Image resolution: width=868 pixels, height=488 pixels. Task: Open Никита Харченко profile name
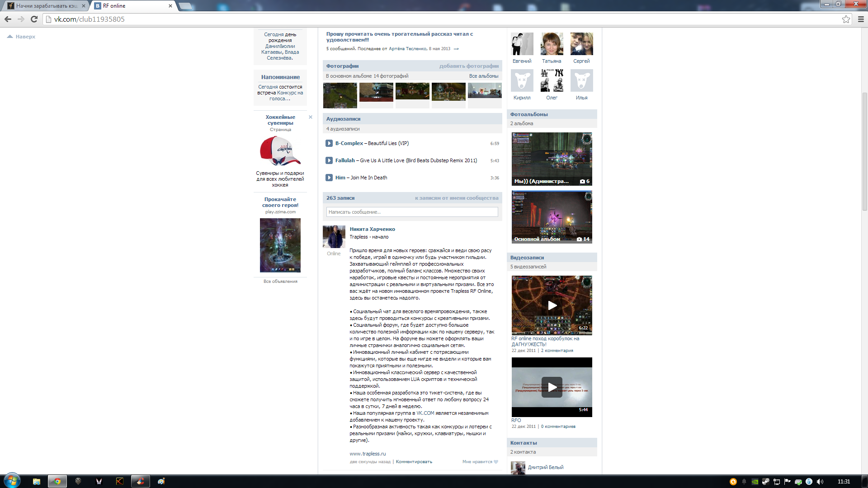(372, 229)
